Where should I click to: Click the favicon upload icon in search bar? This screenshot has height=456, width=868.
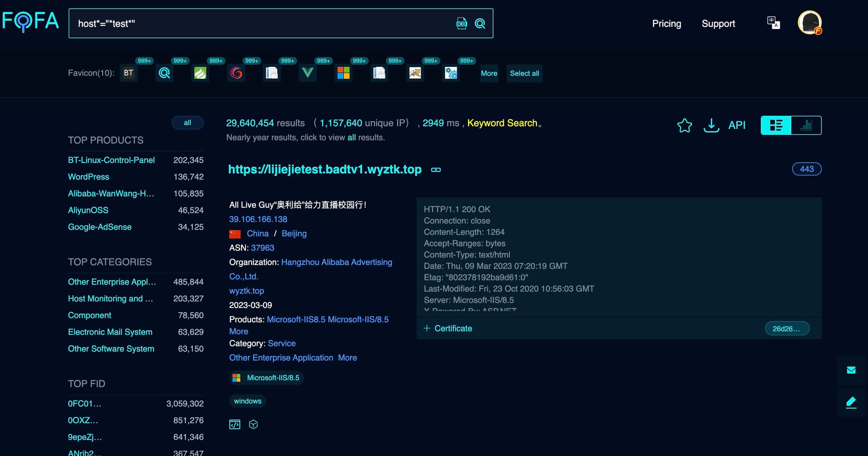point(461,23)
